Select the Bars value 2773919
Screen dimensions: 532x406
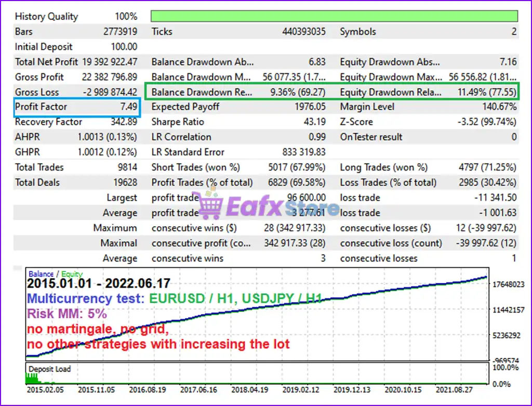(121, 32)
